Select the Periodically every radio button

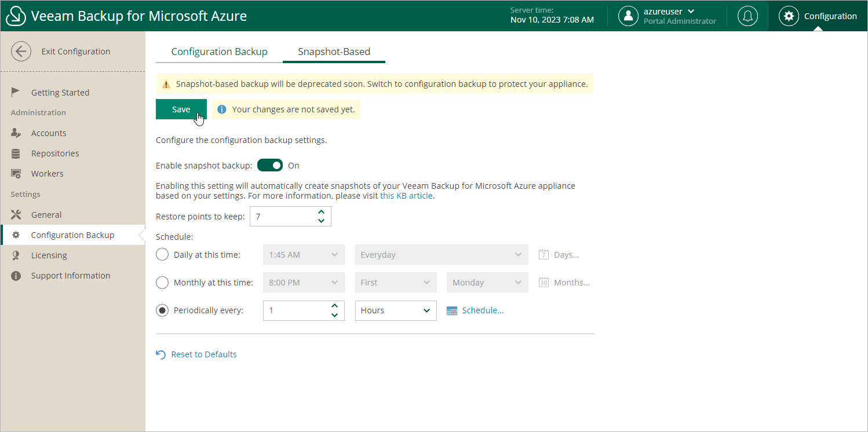[162, 310]
